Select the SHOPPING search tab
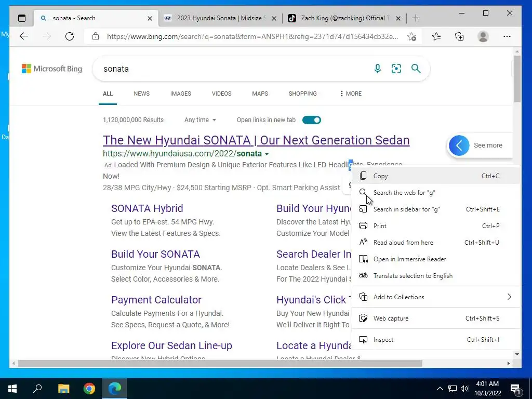The width and height of the screenshot is (532, 399). click(x=303, y=94)
